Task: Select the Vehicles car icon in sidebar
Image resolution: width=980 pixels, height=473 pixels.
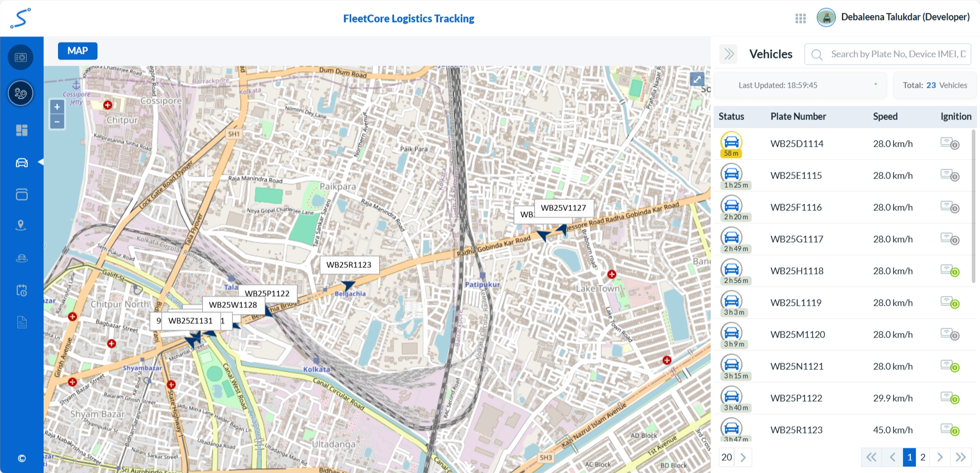Action: pyautogui.click(x=21, y=163)
